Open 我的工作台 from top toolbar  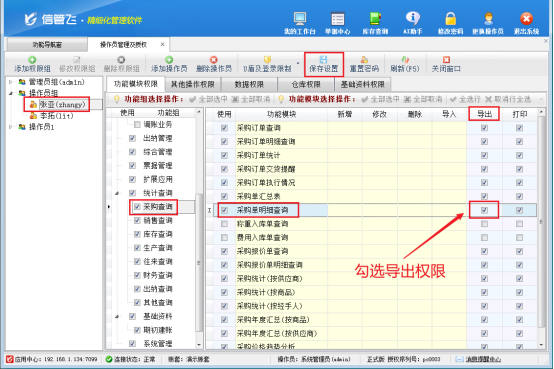click(x=300, y=23)
